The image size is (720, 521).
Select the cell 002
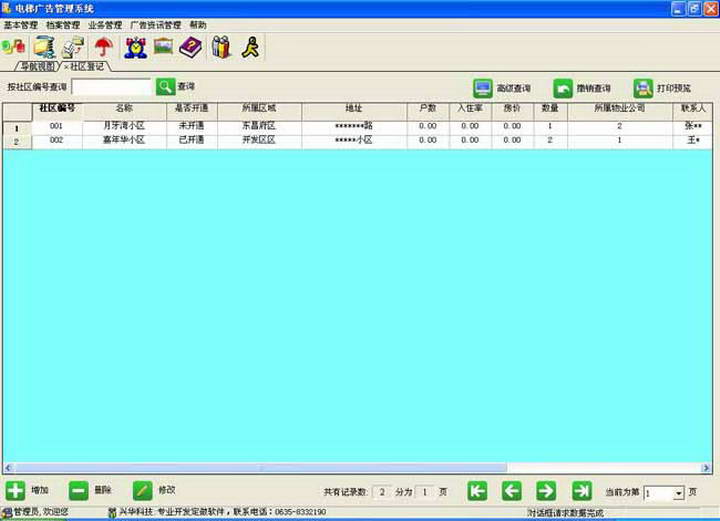(57, 140)
